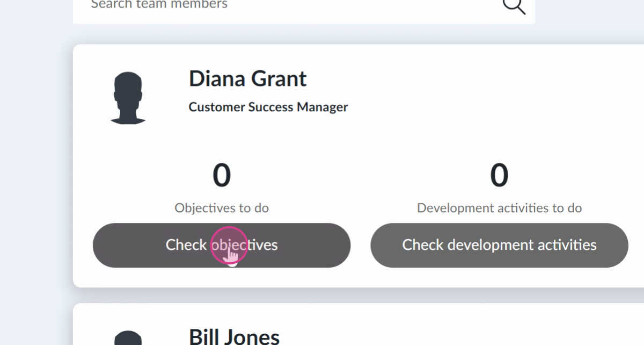
Task: Click the Objectives to do label
Action: click(222, 208)
